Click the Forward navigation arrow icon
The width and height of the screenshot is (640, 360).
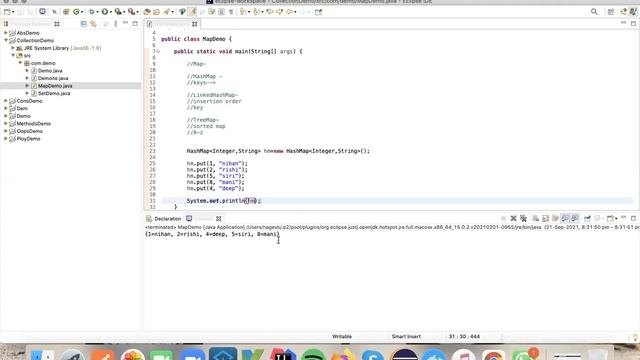(303, 12)
